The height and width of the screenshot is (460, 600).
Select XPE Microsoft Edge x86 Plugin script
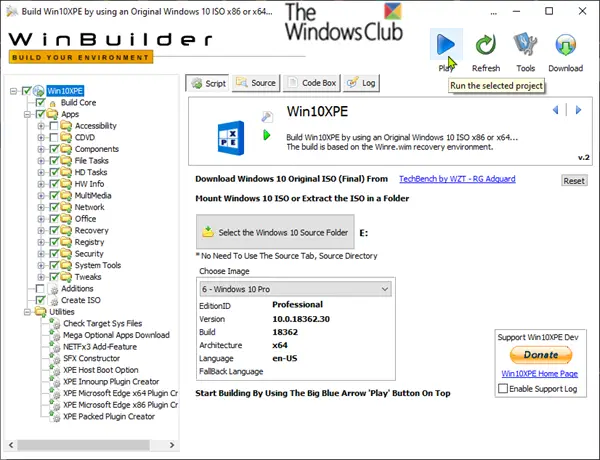tap(120, 405)
